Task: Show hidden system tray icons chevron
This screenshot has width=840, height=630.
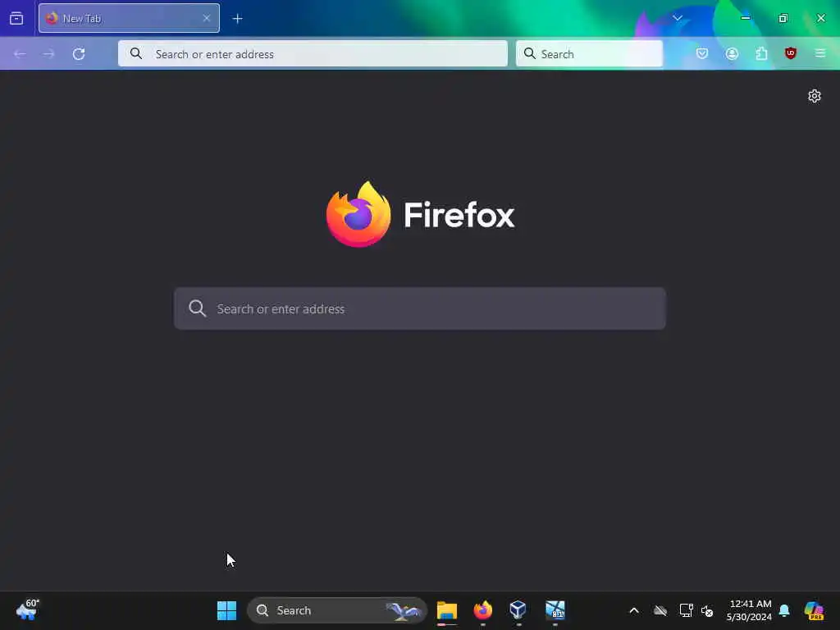Action: [x=634, y=610]
